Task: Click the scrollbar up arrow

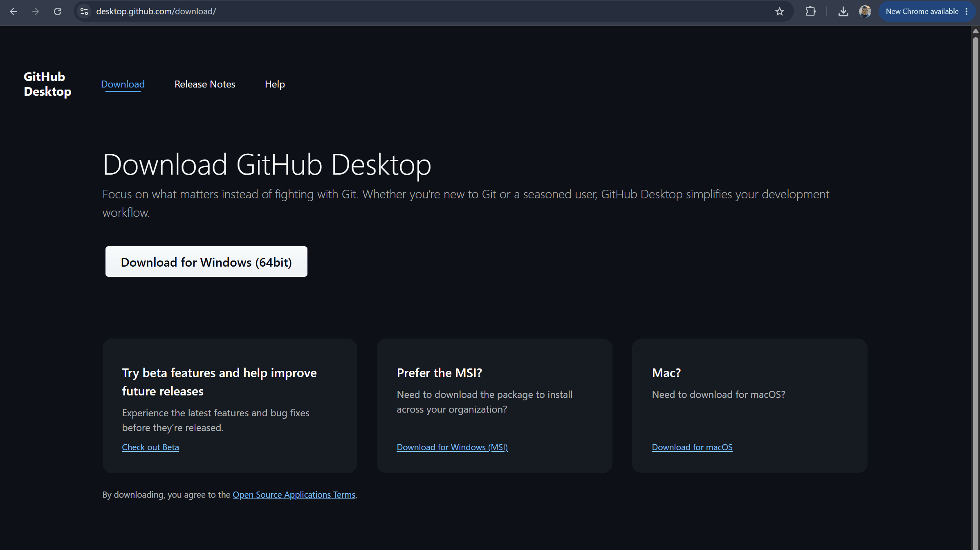Action: [976, 31]
